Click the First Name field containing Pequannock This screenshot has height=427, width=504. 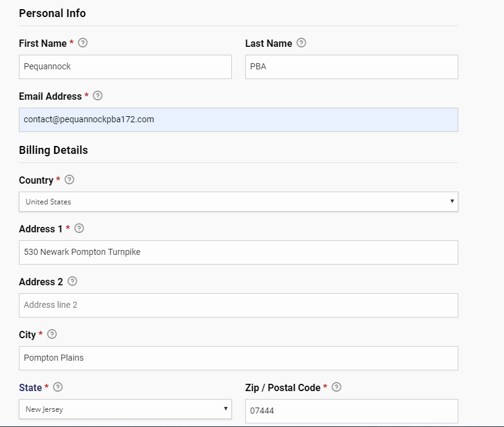(x=125, y=67)
